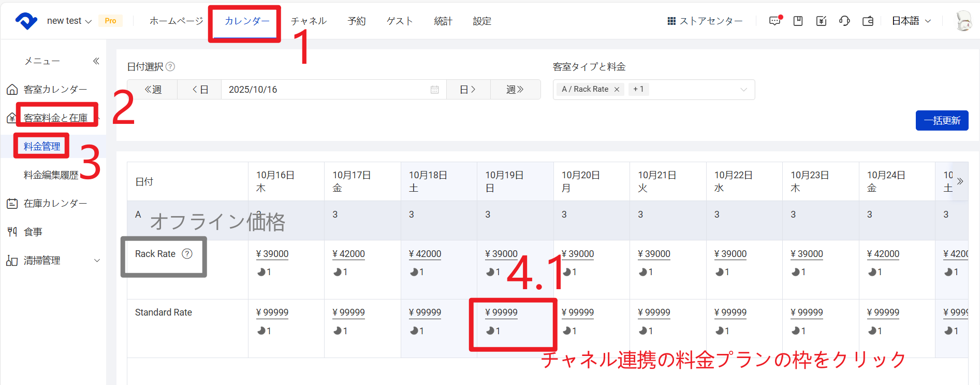Remove the A / Rack Rate tag

pyautogui.click(x=617, y=90)
